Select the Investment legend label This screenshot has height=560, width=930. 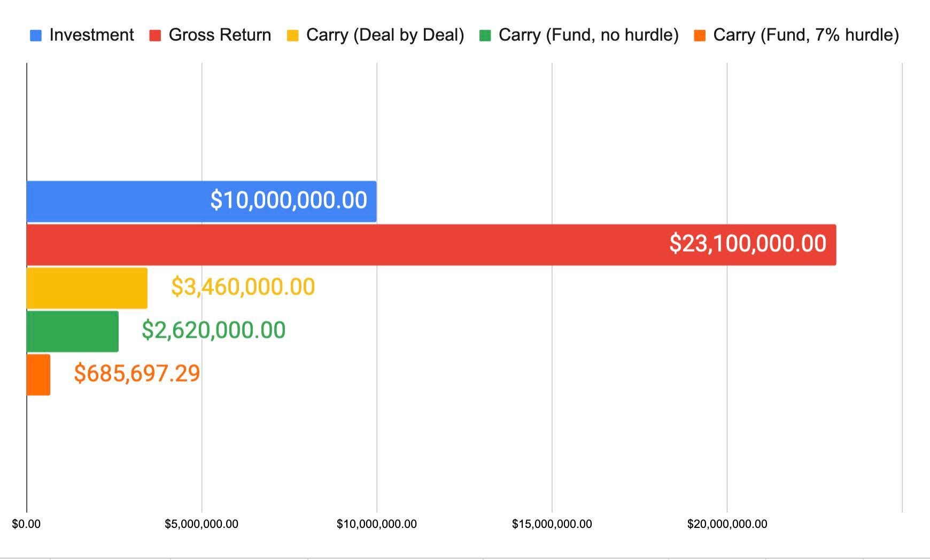click(91, 35)
